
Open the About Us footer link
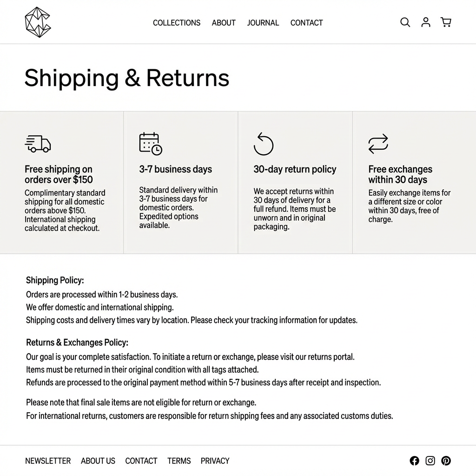click(98, 461)
